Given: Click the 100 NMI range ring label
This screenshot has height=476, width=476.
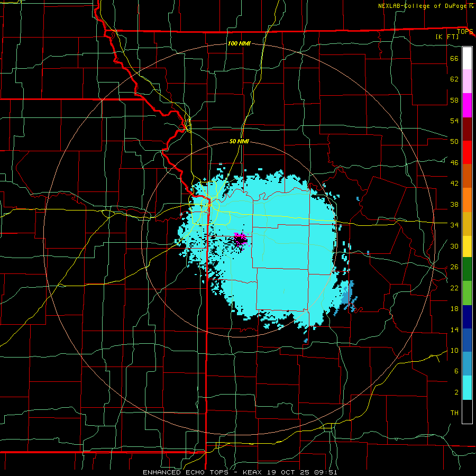Looking at the screenshot, I should (x=239, y=43).
